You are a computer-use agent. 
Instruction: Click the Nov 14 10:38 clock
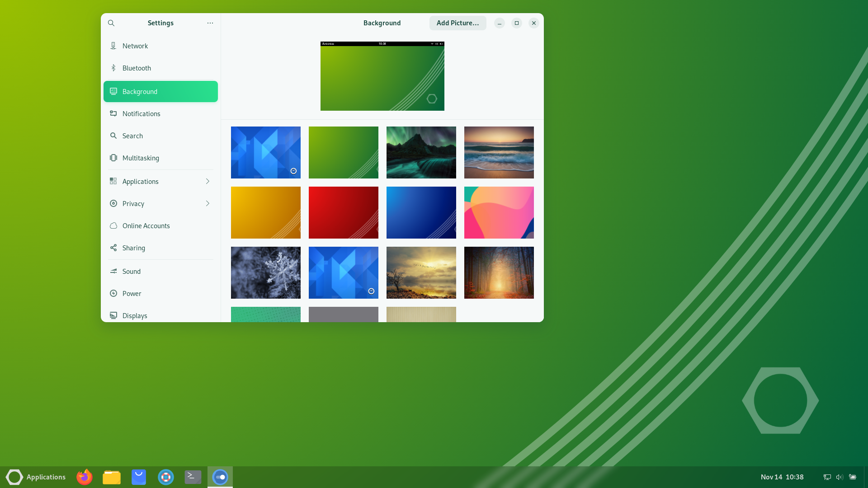click(782, 477)
